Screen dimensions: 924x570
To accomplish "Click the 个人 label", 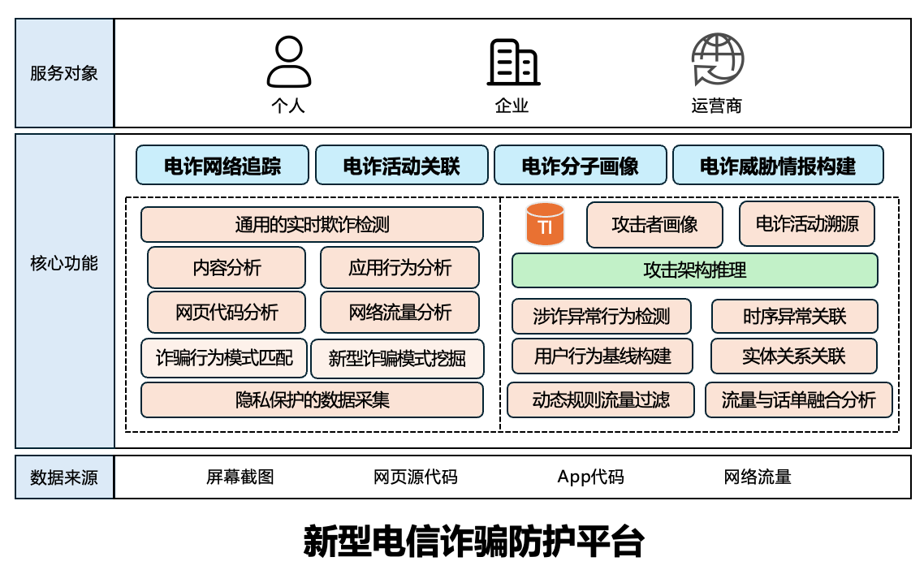I will click(x=288, y=106).
